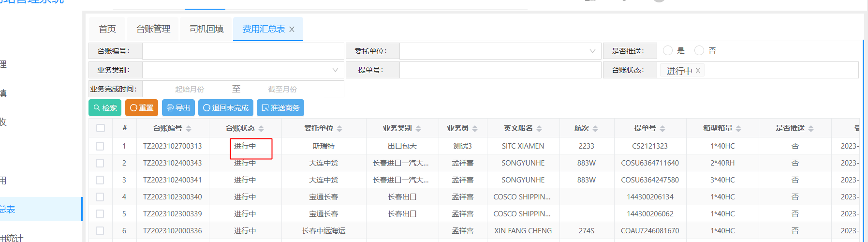Viewport: 868px width, 242px height.
Task: Open the 起始月份 month picker
Action: coord(190,89)
